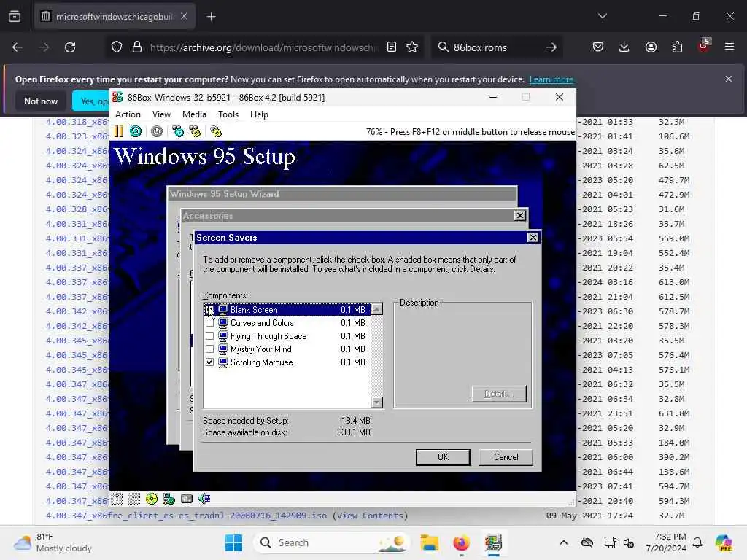747x560 pixels.
Task: Hard reset the 86Box machine
Action: [136, 131]
